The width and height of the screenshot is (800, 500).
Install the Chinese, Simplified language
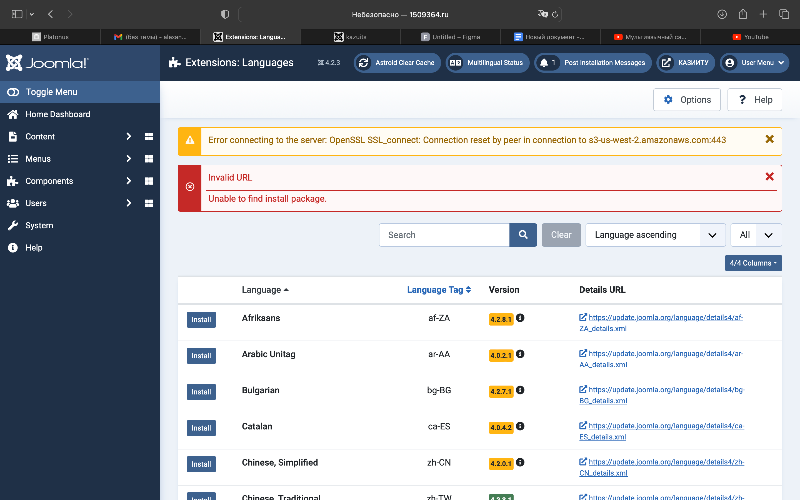[x=201, y=464]
